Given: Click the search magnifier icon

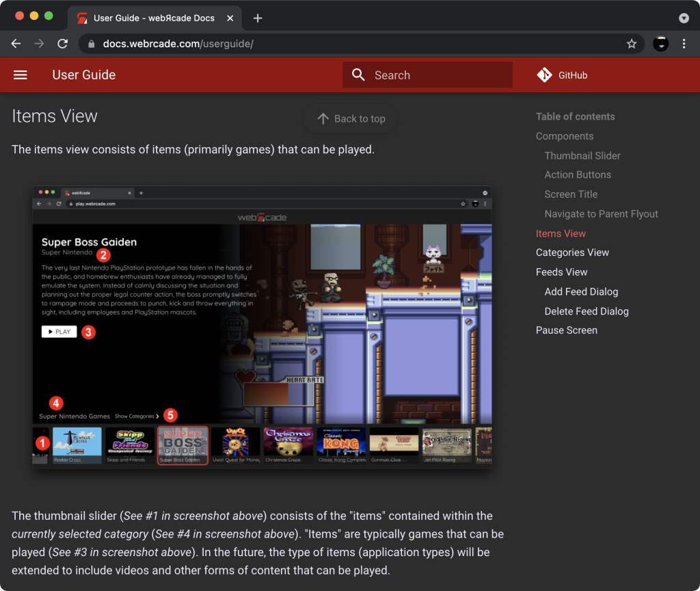Looking at the screenshot, I should pos(358,75).
